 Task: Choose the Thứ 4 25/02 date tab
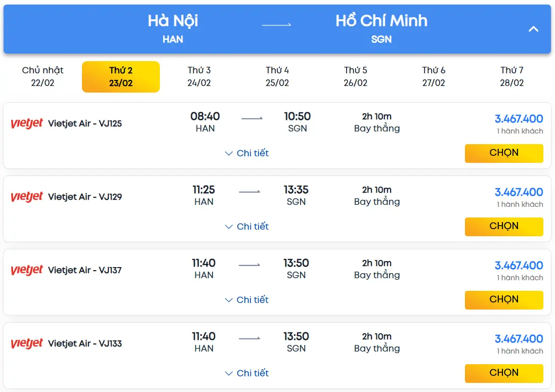tap(277, 76)
